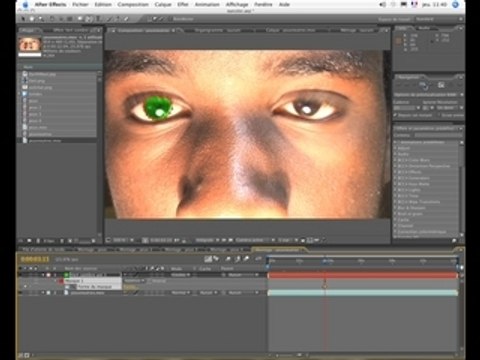Expand the Audio effects category

[395, 154]
